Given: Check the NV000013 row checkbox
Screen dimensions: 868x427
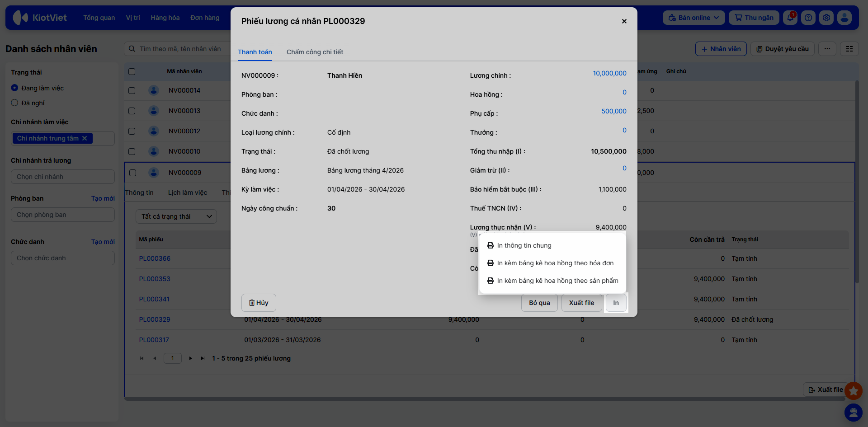Looking at the screenshot, I should point(132,111).
